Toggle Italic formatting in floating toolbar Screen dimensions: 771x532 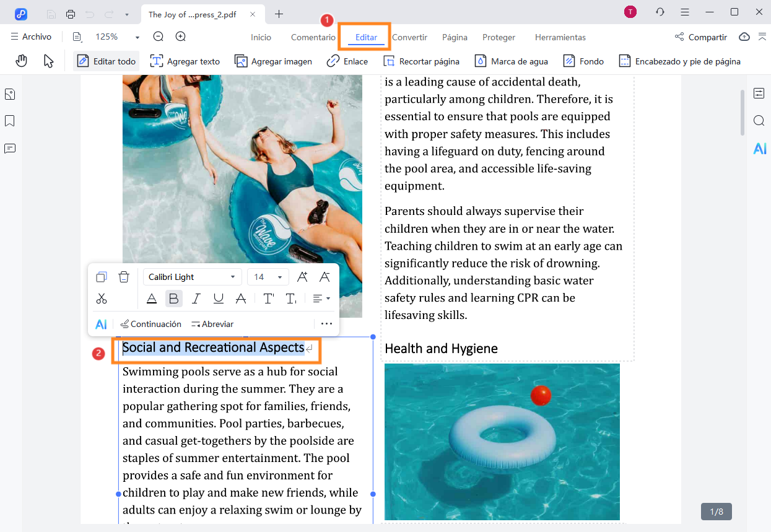196,299
